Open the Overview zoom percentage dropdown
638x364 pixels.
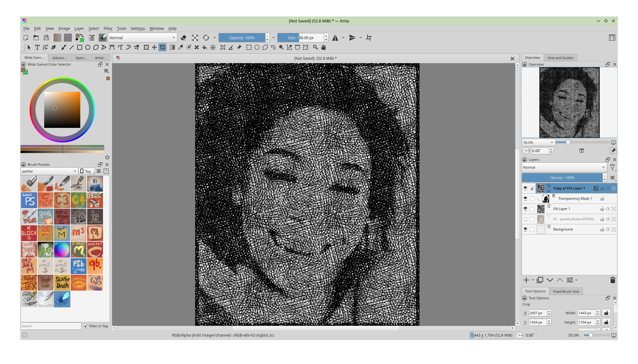click(x=538, y=142)
